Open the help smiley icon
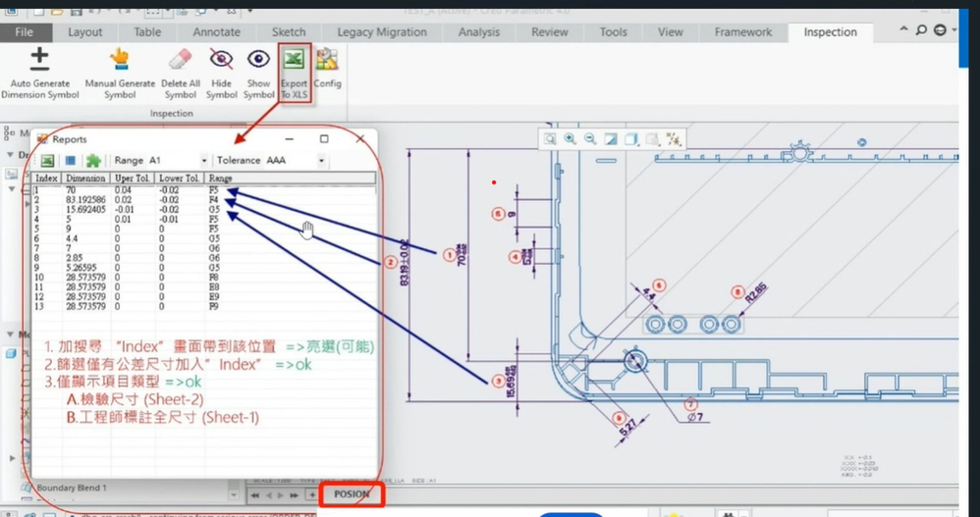Viewport: 980px width, 517px height. point(940,30)
